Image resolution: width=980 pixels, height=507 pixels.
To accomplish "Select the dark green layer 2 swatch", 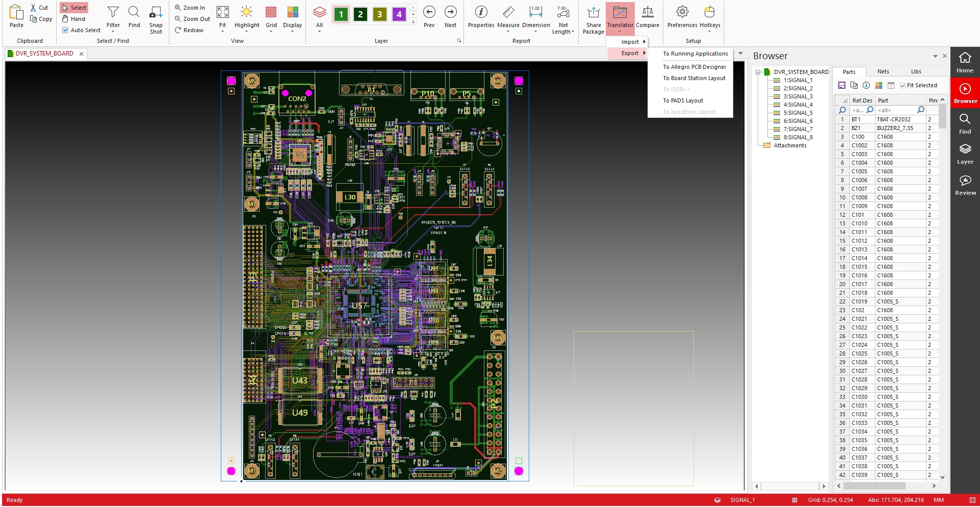I will tap(360, 14).
